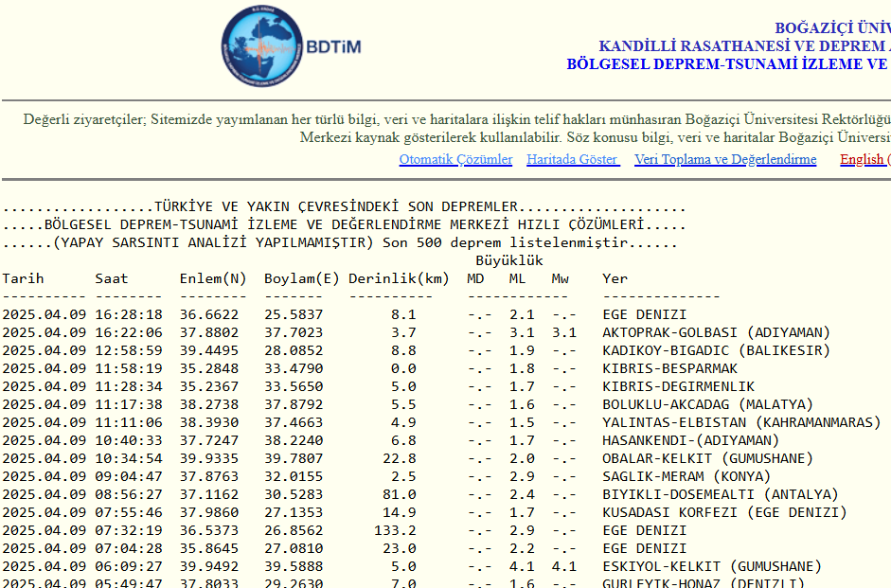Click the 16:28:18 time entry
The image size is (891, 588).
point(129,314)
